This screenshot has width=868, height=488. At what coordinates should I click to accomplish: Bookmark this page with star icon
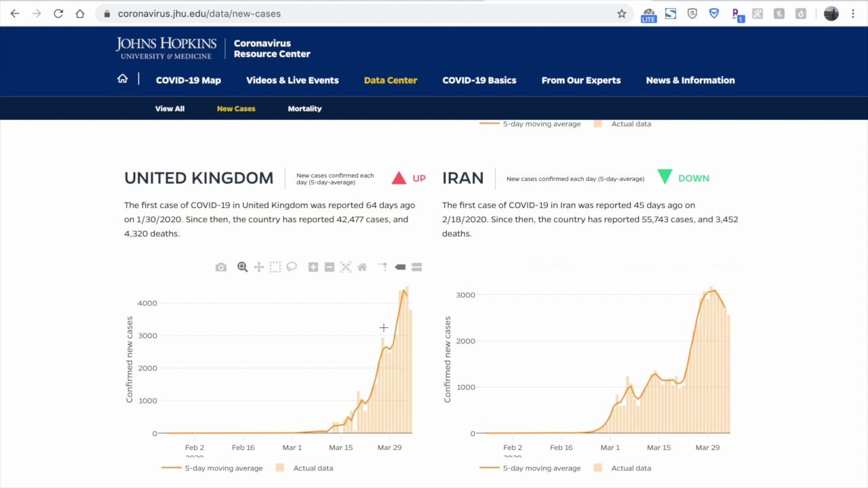click(x=621, y=14)
